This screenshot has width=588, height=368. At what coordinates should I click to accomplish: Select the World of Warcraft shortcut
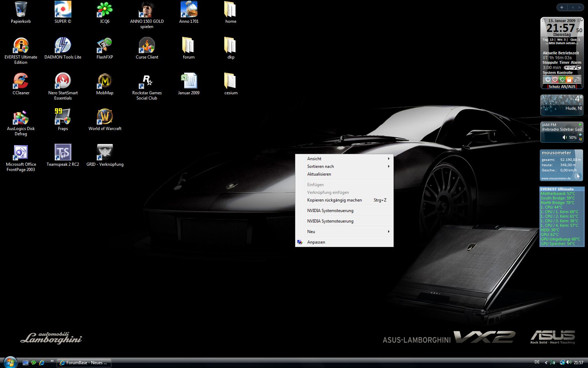click(105, 120)
